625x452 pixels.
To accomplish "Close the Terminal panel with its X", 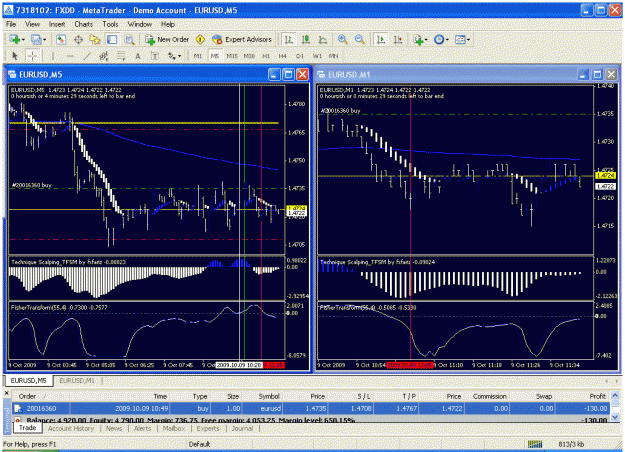I will [6, 393].
